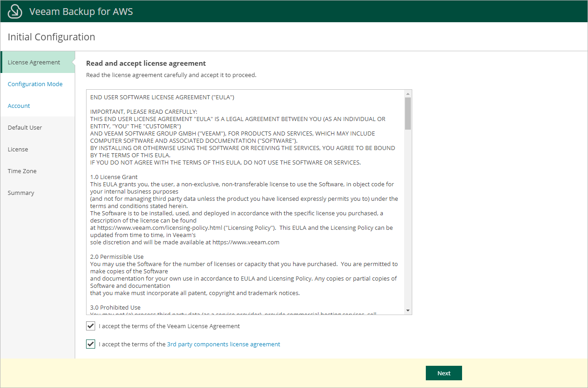The image size is (588, 388).
Task: Select the License Agreement step
Action: click(38, 62)
